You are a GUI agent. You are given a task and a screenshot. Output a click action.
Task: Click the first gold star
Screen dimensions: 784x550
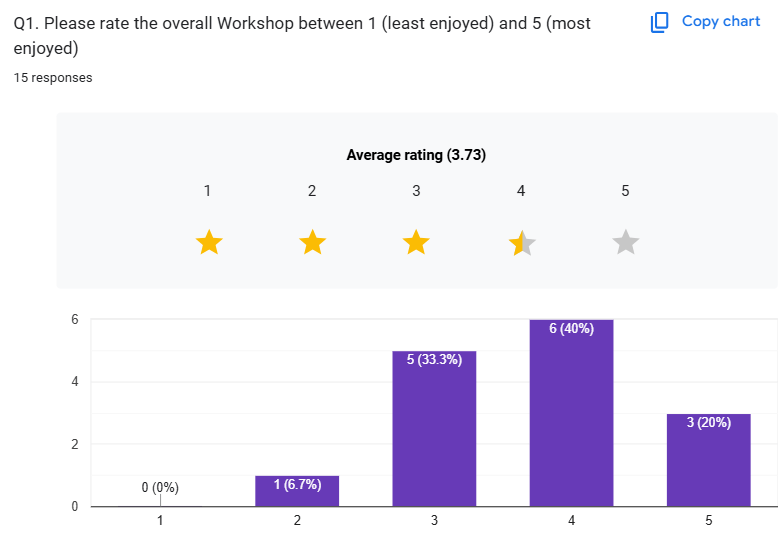[208, 242]
